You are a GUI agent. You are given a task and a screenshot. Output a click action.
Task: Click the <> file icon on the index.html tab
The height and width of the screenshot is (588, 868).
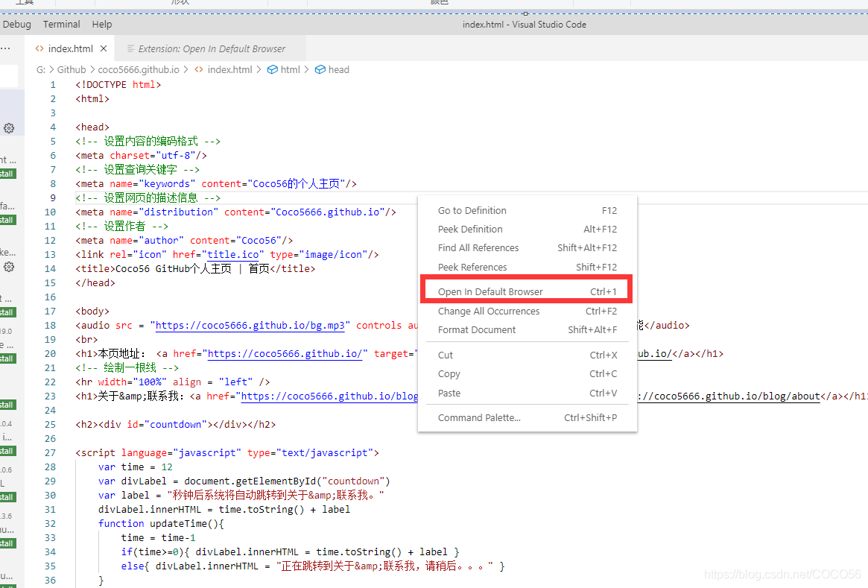tap(39, 48)
